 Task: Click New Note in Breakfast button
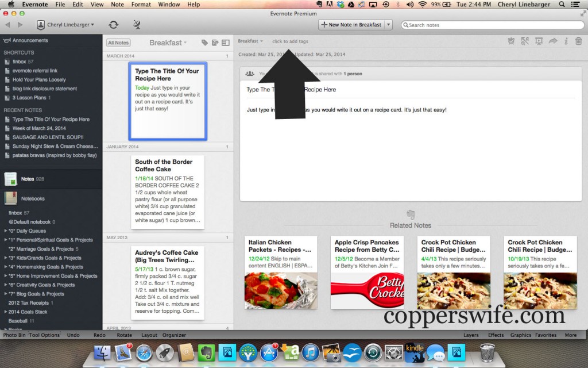pos(351,25)
